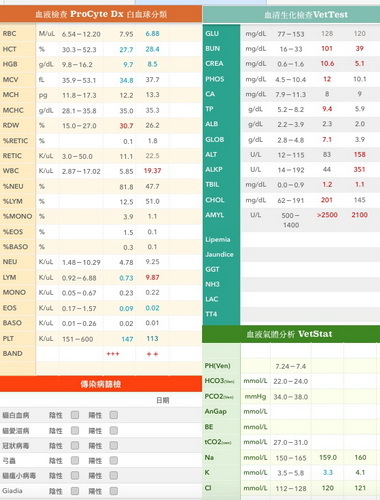Image resolution: width=380 pixels, height=500 pixels.
Task: Select the VetTest serum biochemistry header
Action: click(291, 15)
